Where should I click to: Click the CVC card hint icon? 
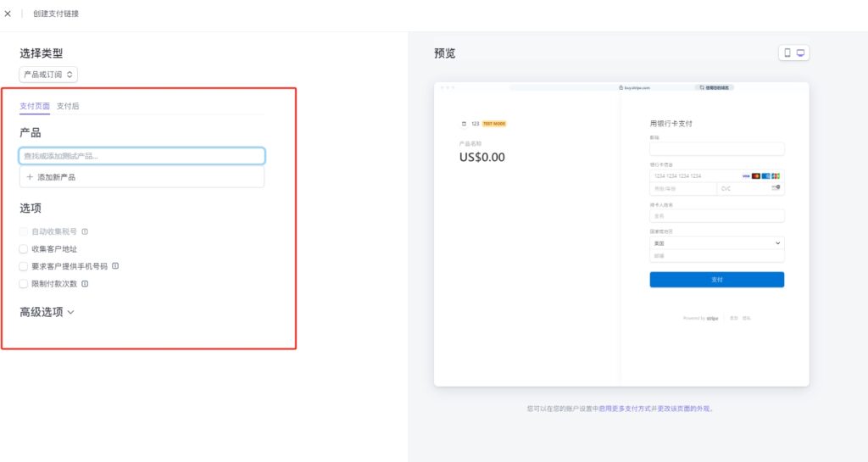click(776, 189)
